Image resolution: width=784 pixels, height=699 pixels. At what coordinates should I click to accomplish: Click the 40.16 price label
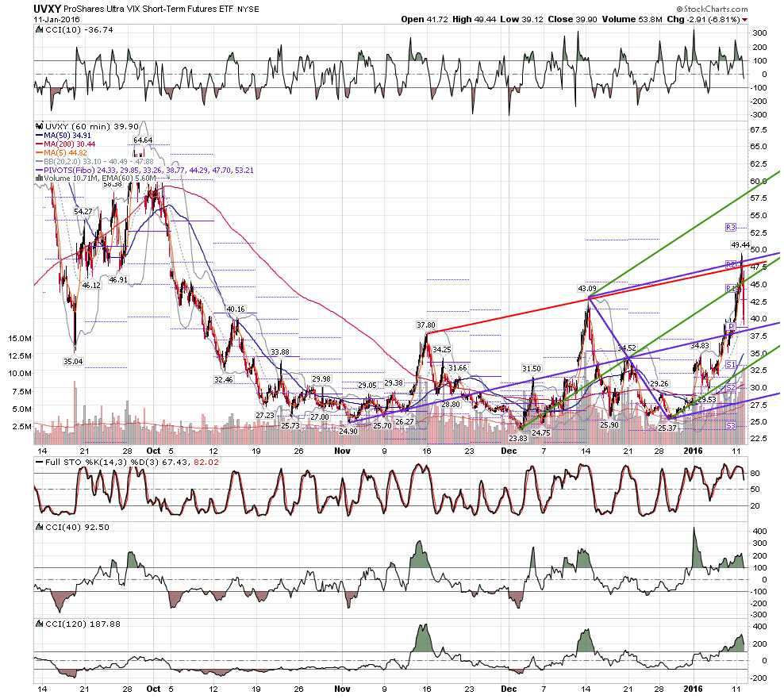(x=236, y=309)
